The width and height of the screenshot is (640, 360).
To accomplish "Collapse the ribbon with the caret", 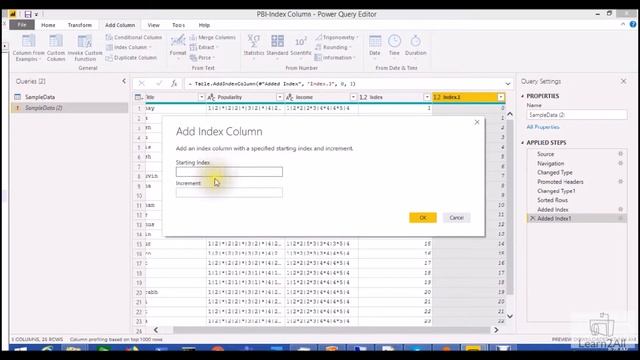I will (x=623, y=24).
